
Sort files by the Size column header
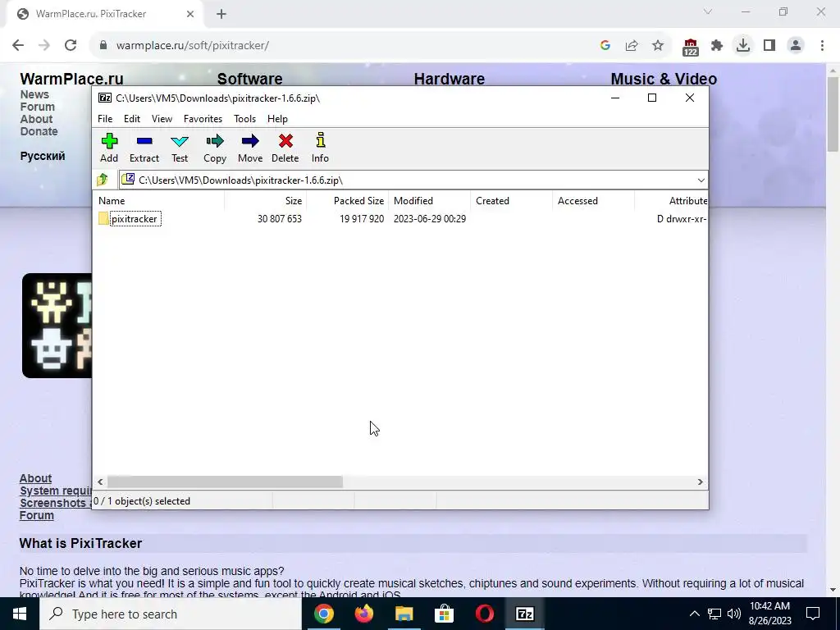265,201
